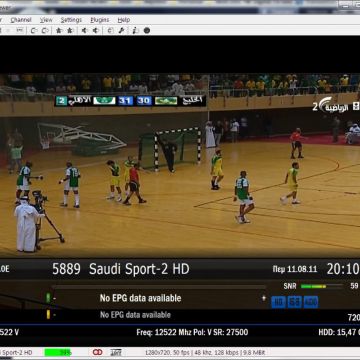The height and width of the screenshot is (360, 360).
Task: Click the middle blue audio-format badge
Action: [295, 302]
